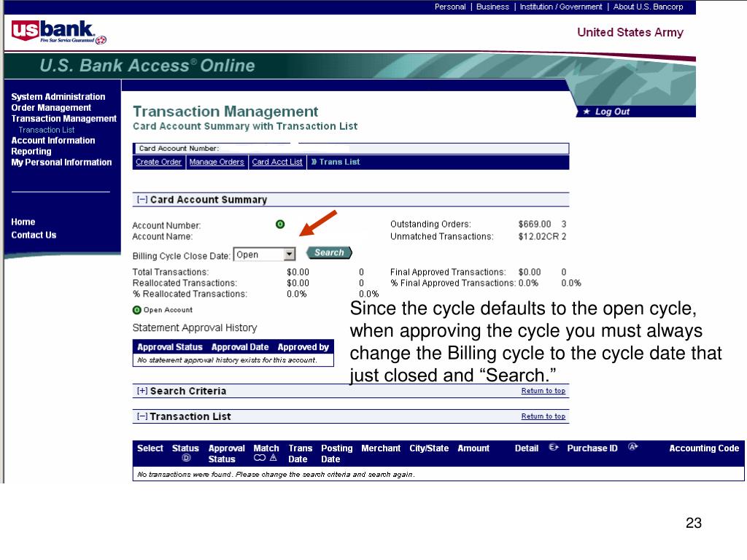This screenshot has height=560, width=747.
Task: Click the Approval Status column header
Action: point(169,347)
